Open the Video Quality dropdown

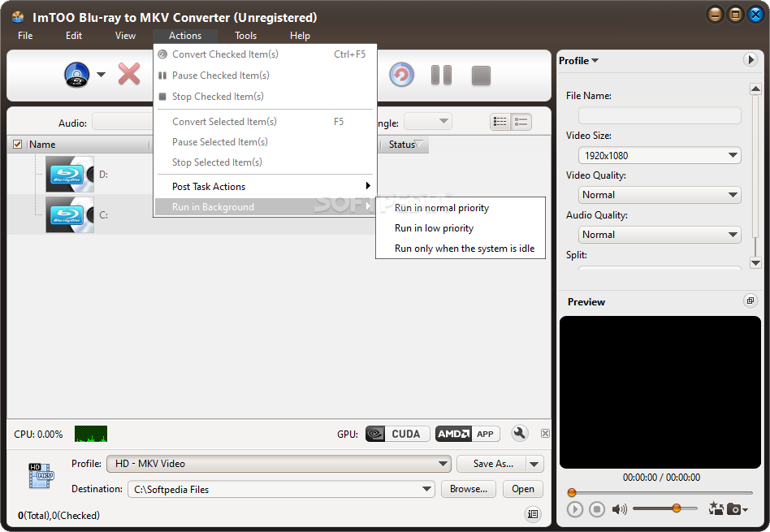click(660, 195)
